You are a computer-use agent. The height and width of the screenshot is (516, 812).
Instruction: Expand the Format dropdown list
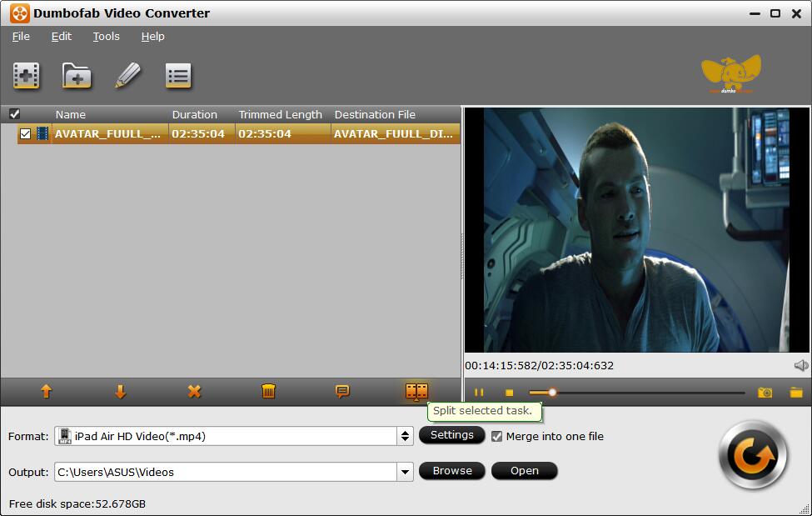click(x=405, y=436)
